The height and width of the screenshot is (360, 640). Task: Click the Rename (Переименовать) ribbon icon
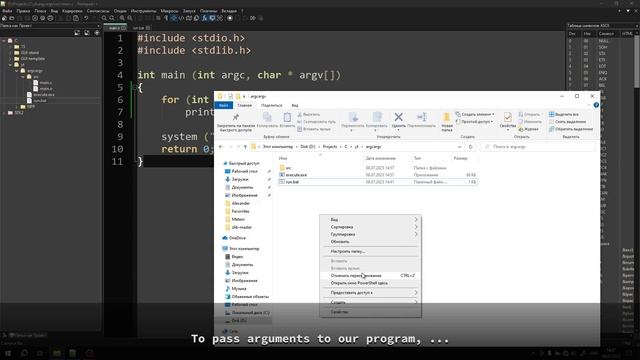(421, 117)
